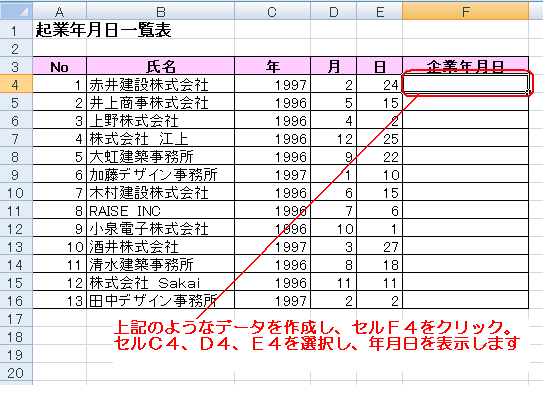Viewport: 549px width, 410px height.
Task: Select column B header
Action: point(160,11)
